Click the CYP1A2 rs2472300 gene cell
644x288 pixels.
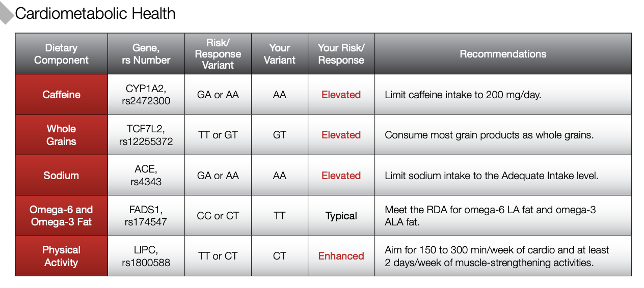[x=146, y=95]
